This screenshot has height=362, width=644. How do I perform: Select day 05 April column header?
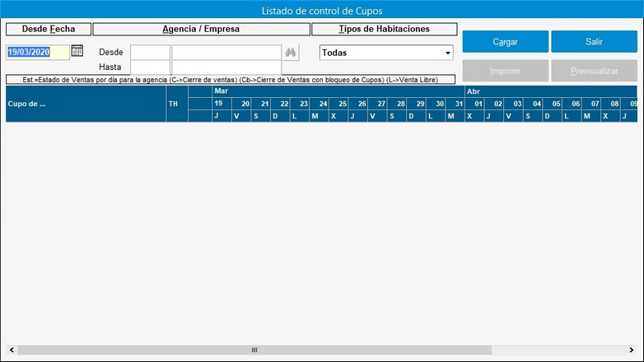[553, 104]
